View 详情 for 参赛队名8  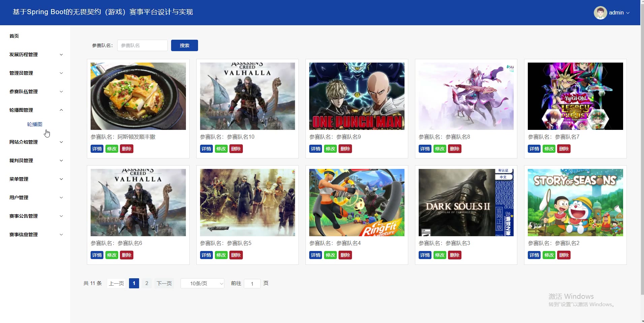(x=425, y=149)
